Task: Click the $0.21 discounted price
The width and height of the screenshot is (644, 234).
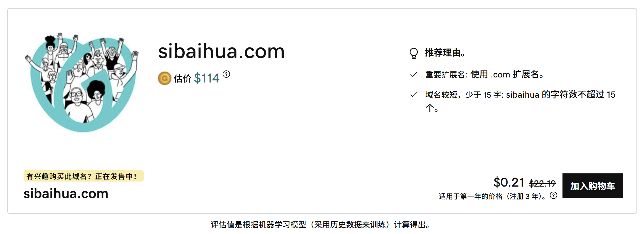Action: click(509, 182)
